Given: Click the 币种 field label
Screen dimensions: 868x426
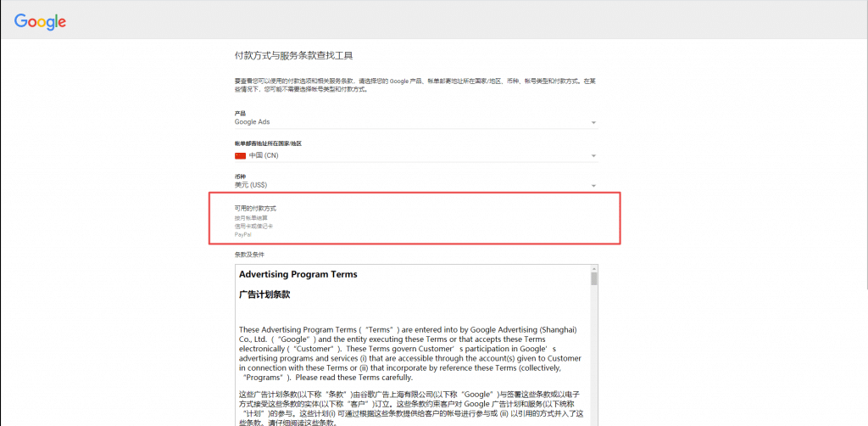Looking at the screenshot, I should [x=240, y=177].
